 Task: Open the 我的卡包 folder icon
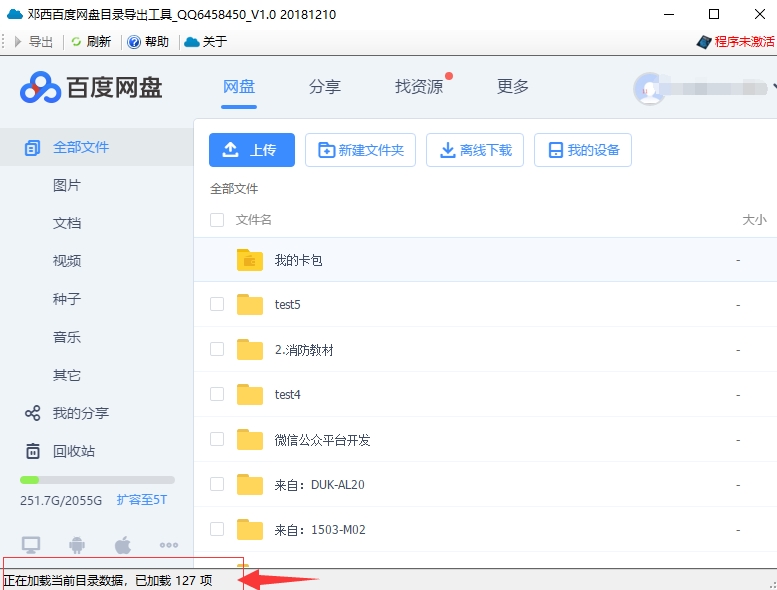[x=249, y=260]
